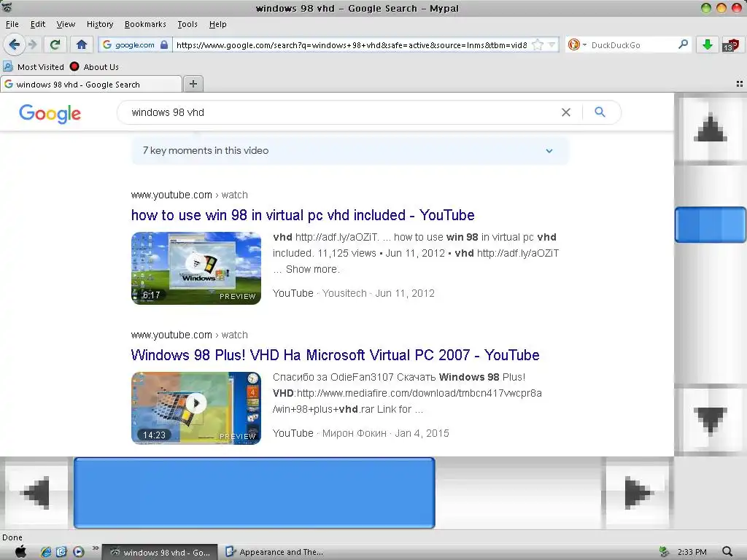Open the File menu
Viewport: 747px width, 560px height.
click(12, 24)
